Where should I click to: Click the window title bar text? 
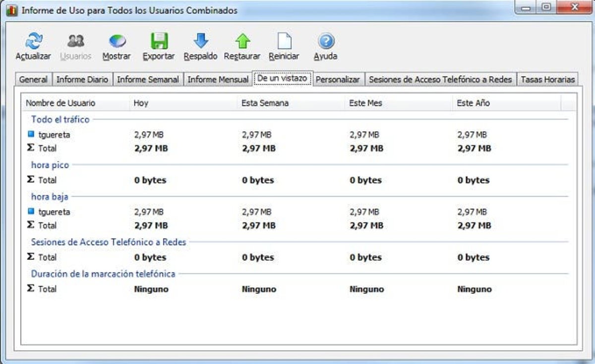pos(129,10)
